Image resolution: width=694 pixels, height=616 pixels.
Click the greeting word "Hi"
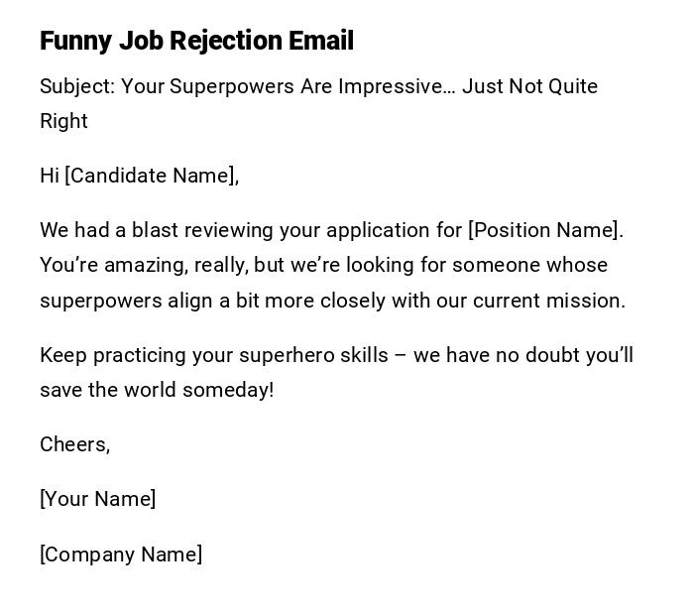50,176
